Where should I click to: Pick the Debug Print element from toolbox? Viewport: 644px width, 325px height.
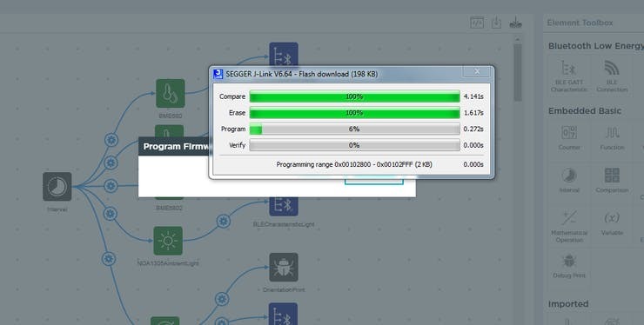(x=569, y=266)
